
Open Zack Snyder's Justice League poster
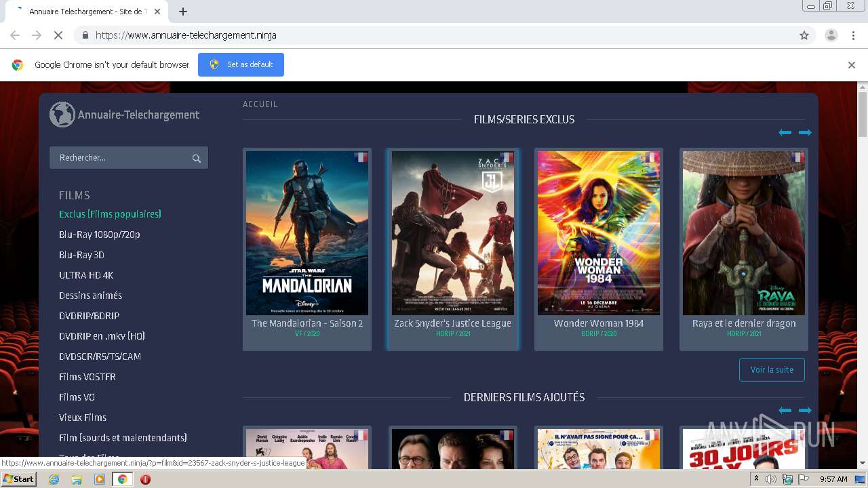click(453, 233)
